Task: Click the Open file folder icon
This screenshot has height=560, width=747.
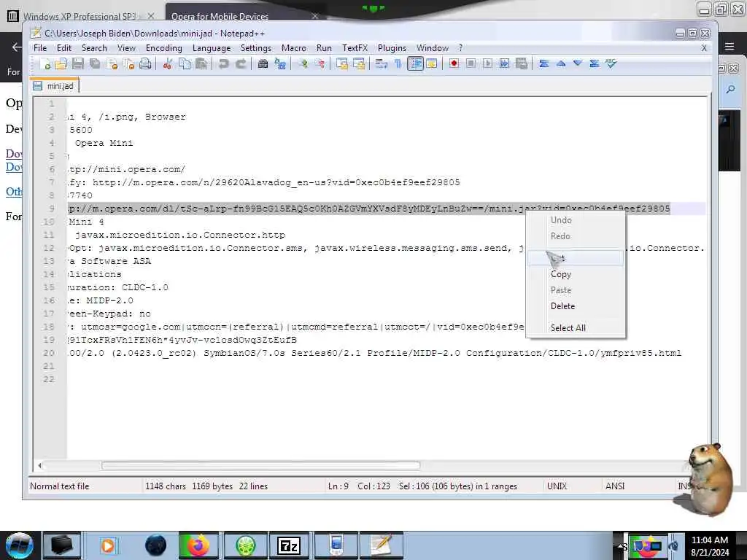Action: [x=61, y=64]
